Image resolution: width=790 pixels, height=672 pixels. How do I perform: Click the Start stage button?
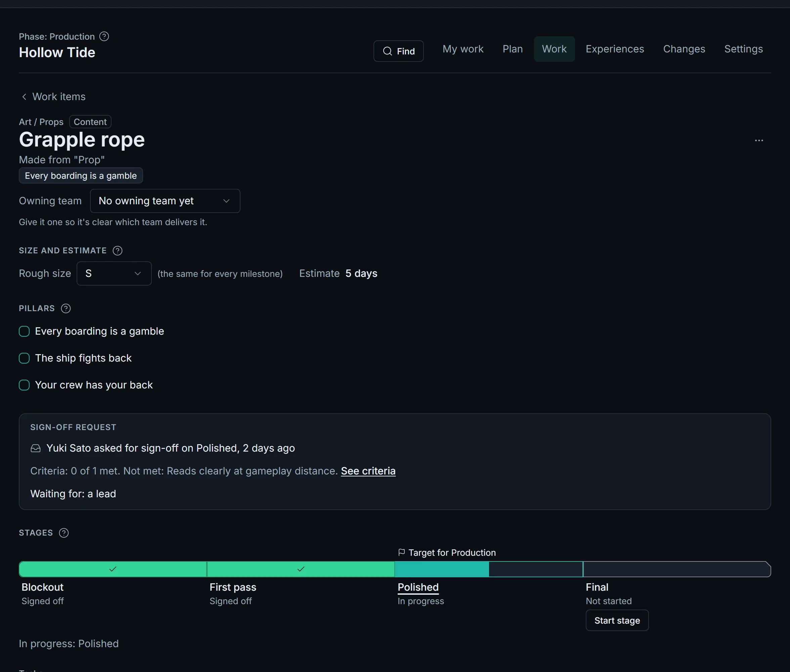pos(617,620)
